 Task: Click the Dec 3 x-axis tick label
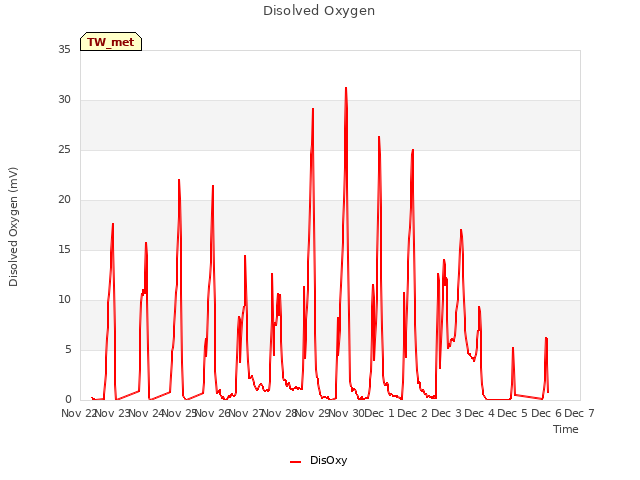point(446,413)
